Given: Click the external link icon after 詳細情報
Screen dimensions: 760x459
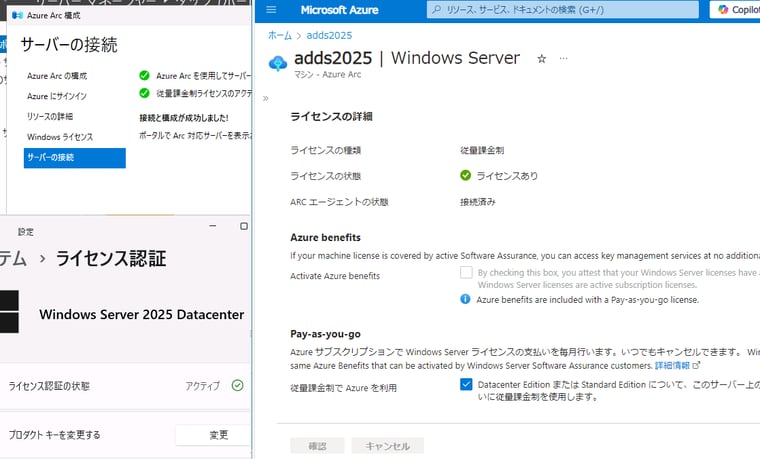Looking at the screenshot, I should click(x=696, y=365).
